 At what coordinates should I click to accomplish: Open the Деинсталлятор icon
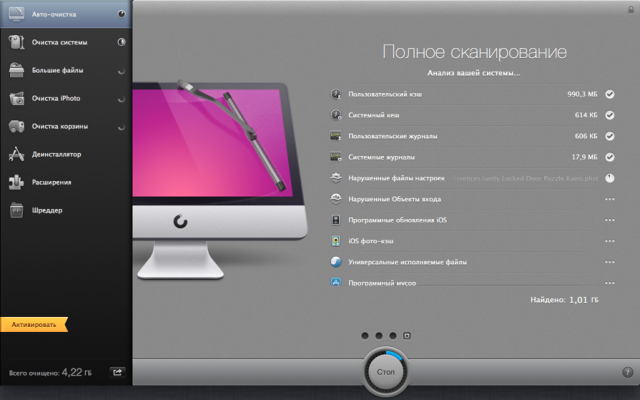[16, 154]
